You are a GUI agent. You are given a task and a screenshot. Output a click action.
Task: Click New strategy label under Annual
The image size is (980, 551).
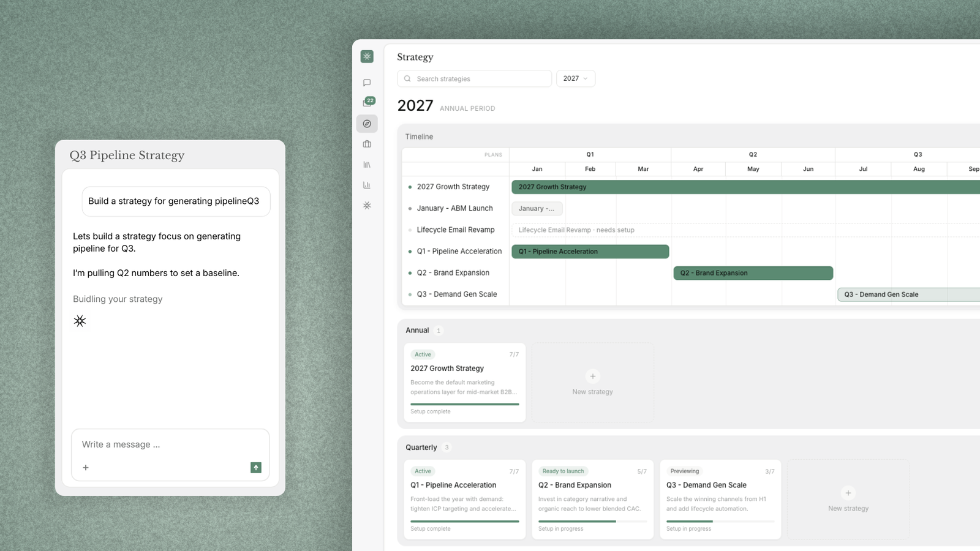(x=592, y=392)
